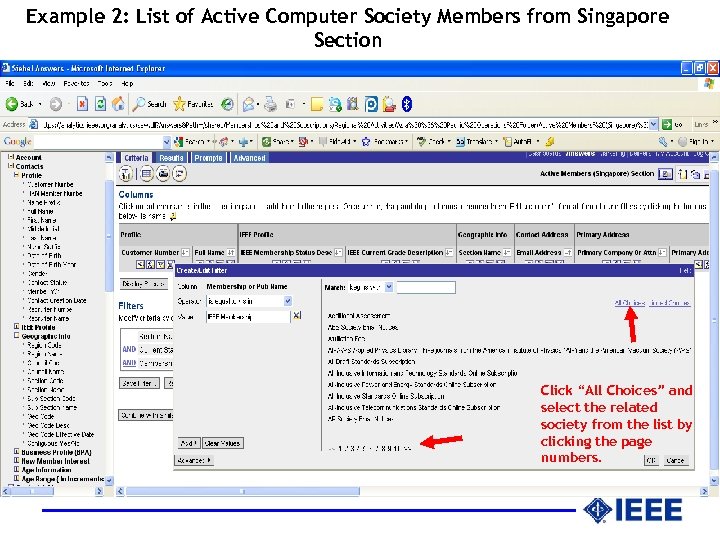Expand the IEEE Profile folder

click(17, 327)
